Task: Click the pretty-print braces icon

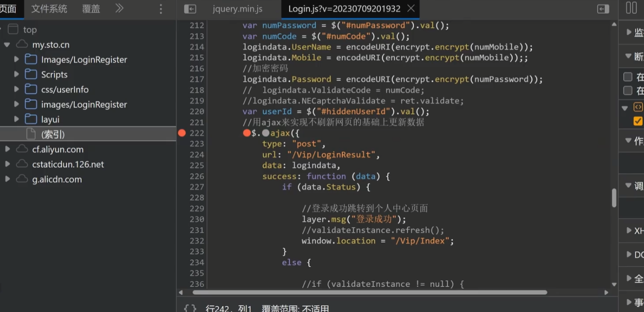Action: (x=190, y=308)
